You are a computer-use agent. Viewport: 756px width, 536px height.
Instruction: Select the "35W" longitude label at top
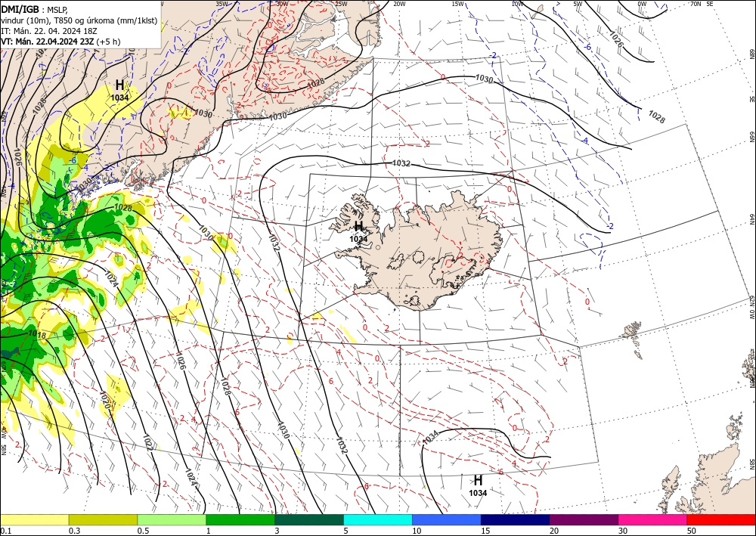point(222,3)
